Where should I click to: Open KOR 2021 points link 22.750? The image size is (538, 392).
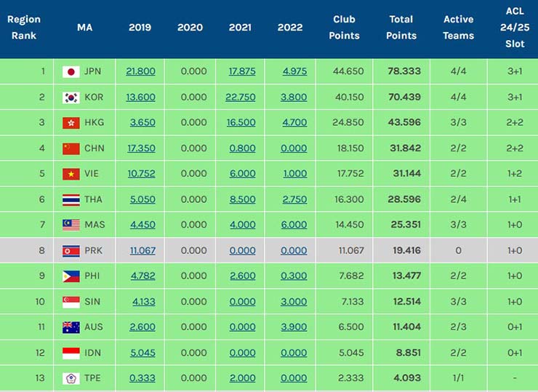click(241, 97)
